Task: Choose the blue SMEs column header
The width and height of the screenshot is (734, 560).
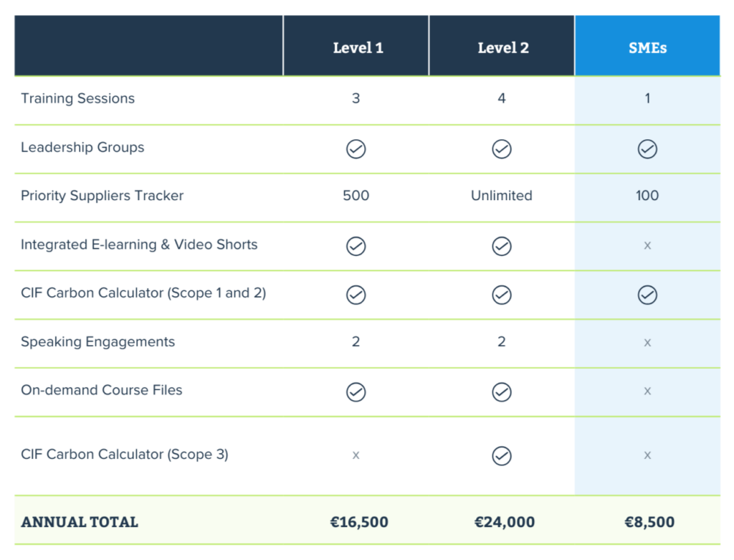Action: tap(647, 45)
